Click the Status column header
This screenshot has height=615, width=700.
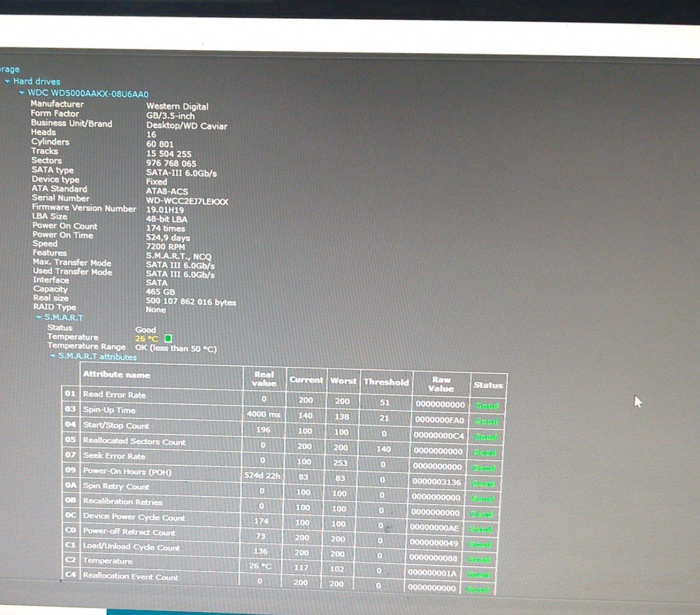(488, 386)
